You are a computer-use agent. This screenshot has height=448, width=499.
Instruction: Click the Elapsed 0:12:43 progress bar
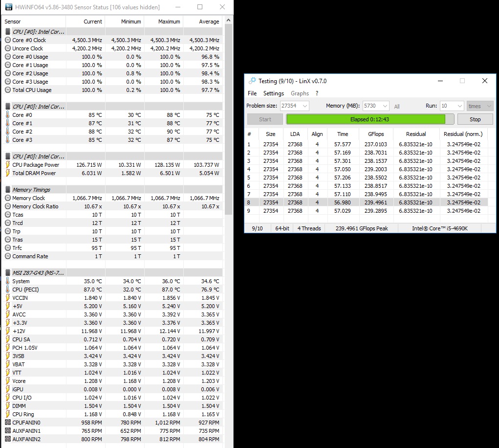[x=370, y=119]
